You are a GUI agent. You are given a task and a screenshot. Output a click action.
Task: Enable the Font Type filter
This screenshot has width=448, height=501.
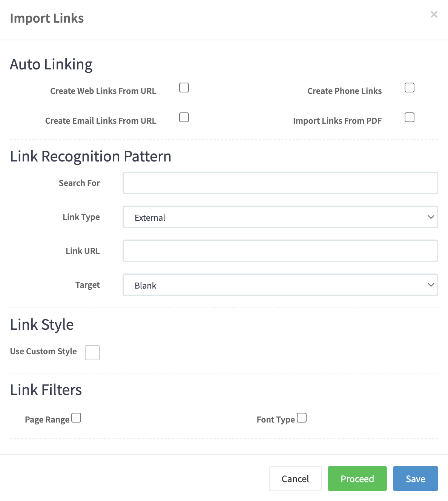(302, 418)
